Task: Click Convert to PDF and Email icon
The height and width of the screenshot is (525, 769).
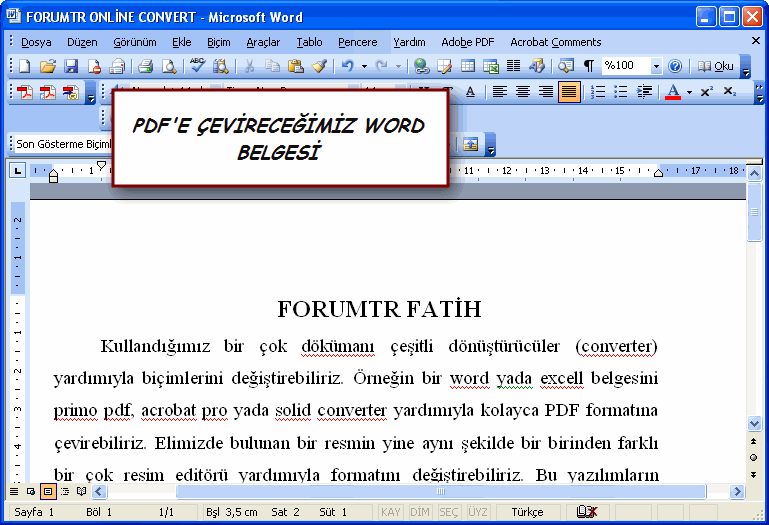Action: click(x=48, y=92)
